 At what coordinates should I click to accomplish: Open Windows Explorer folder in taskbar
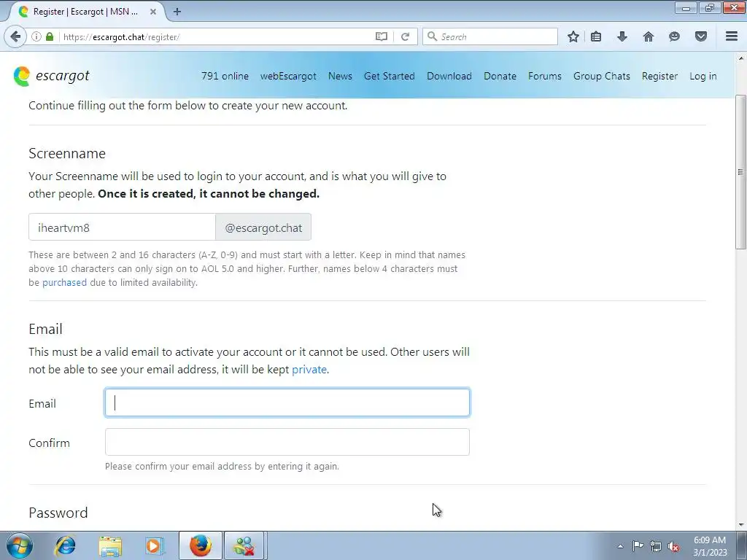(x=110, y=545)
